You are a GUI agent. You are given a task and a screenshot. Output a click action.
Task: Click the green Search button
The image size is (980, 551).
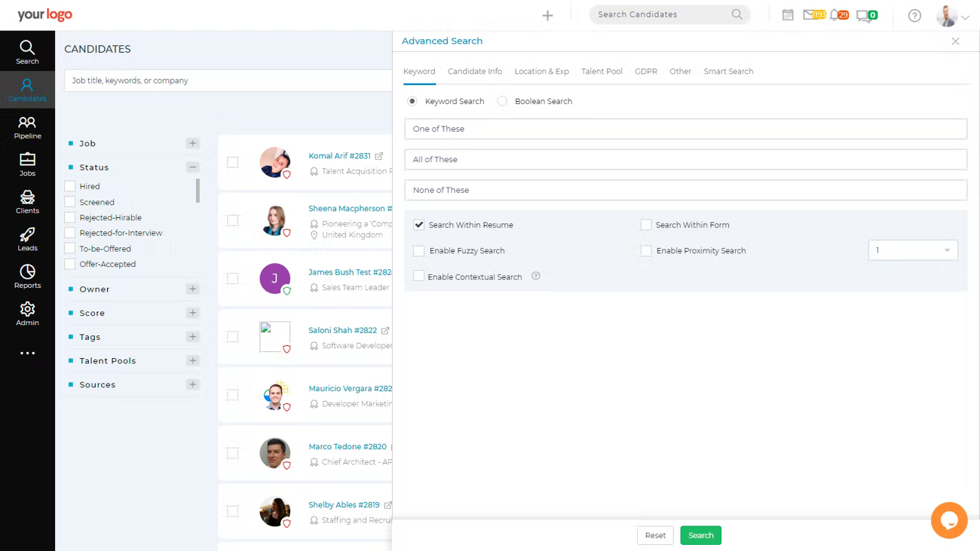701,536
